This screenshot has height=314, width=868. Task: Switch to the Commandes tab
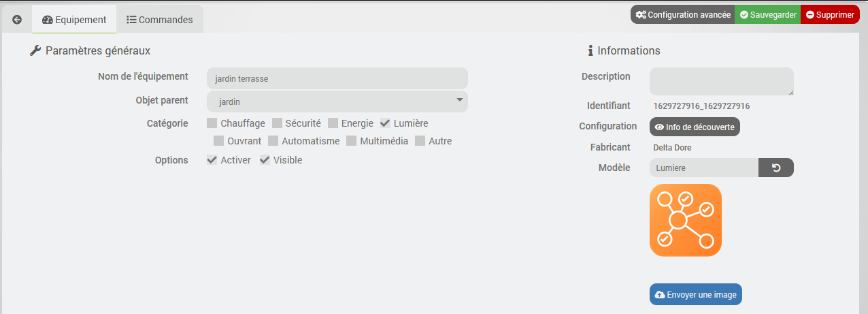[160, 20]
